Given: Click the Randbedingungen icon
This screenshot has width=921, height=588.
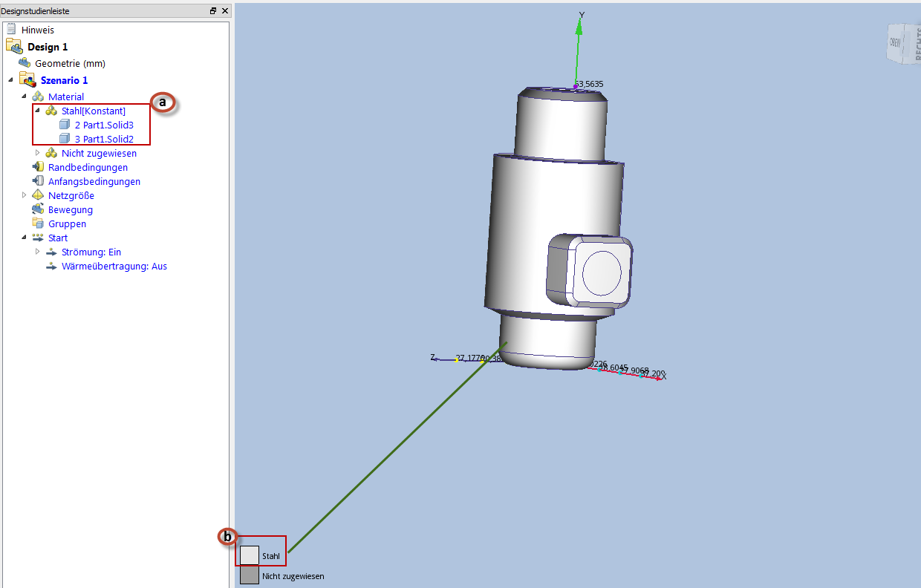Looking at the screenshot, I should (38, 167).
